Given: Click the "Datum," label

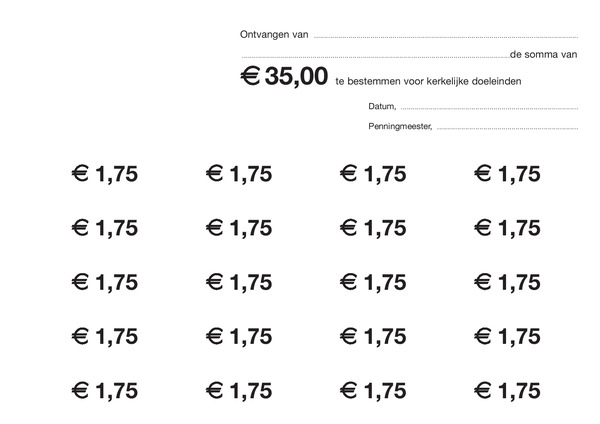Looking at the screenshot, I should click(x=382, y=106).
